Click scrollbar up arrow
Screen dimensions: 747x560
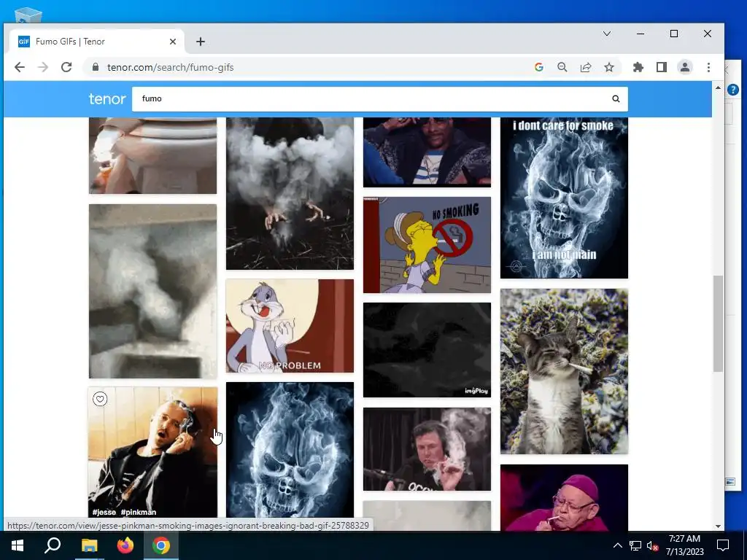(718, 87)
